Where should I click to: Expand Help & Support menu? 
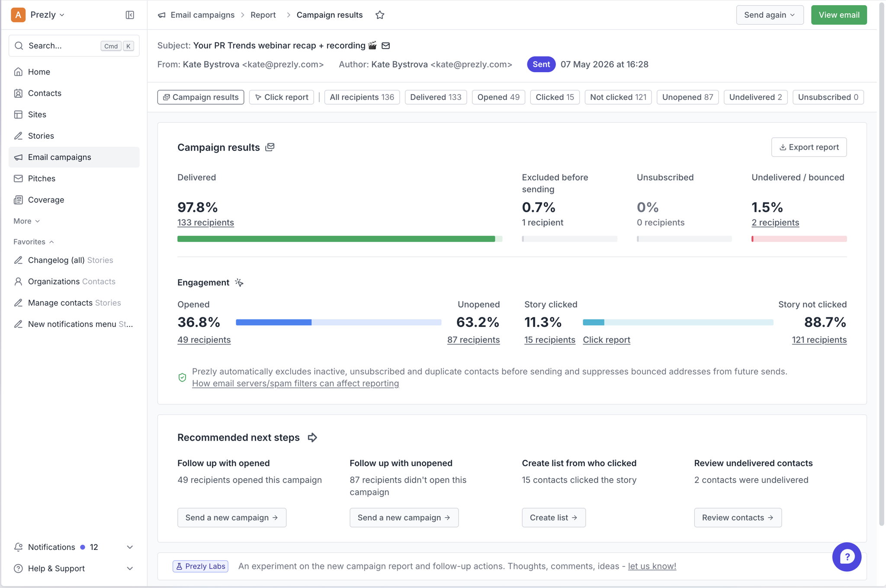click(74, 569)
